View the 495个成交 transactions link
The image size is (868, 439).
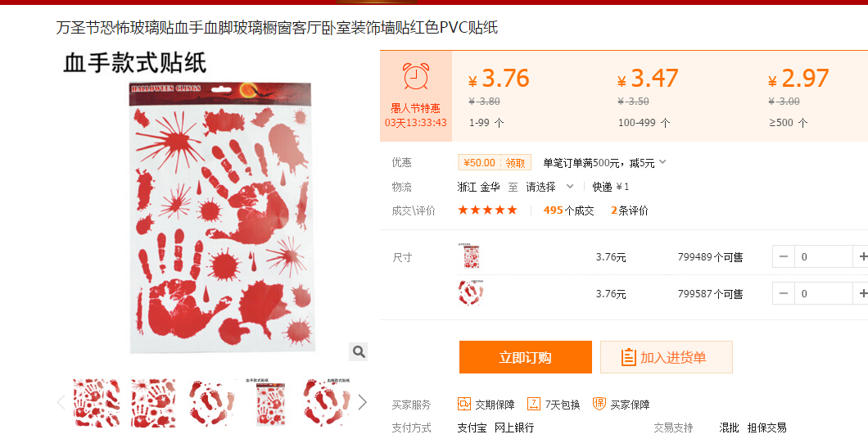coord(568,210)
